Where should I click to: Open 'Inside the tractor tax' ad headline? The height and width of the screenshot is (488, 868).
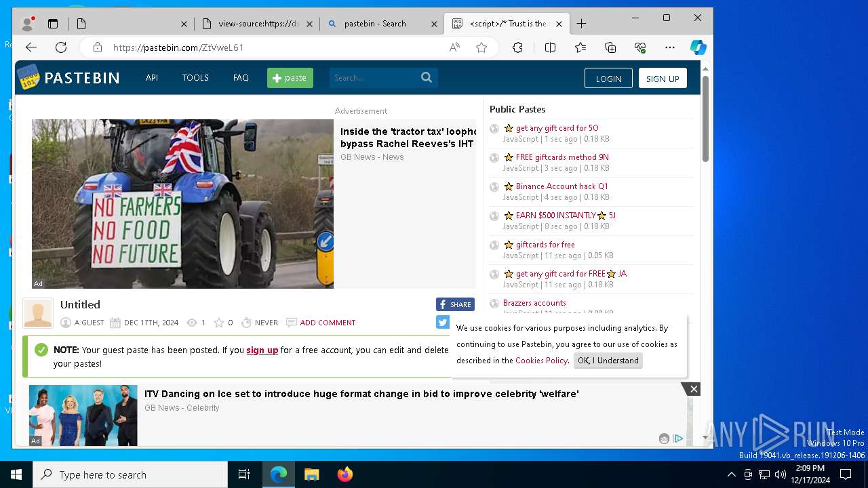(408, 138)
